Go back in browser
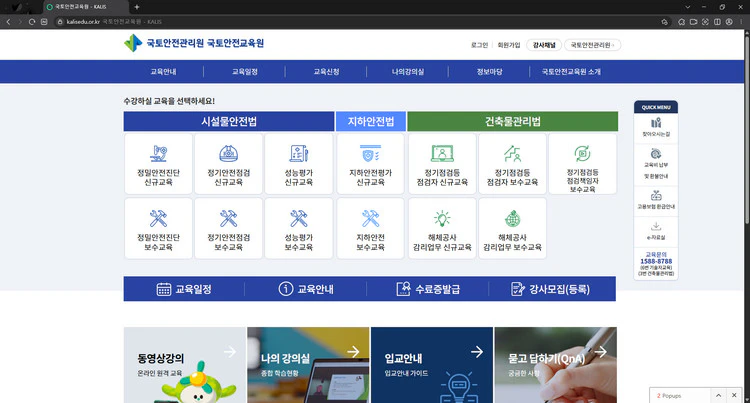 pos(8,22)
